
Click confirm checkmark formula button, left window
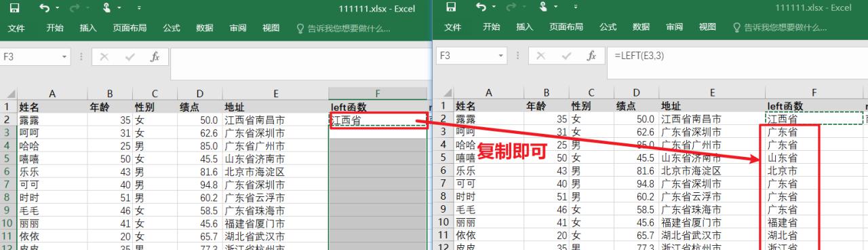[130, 57]
